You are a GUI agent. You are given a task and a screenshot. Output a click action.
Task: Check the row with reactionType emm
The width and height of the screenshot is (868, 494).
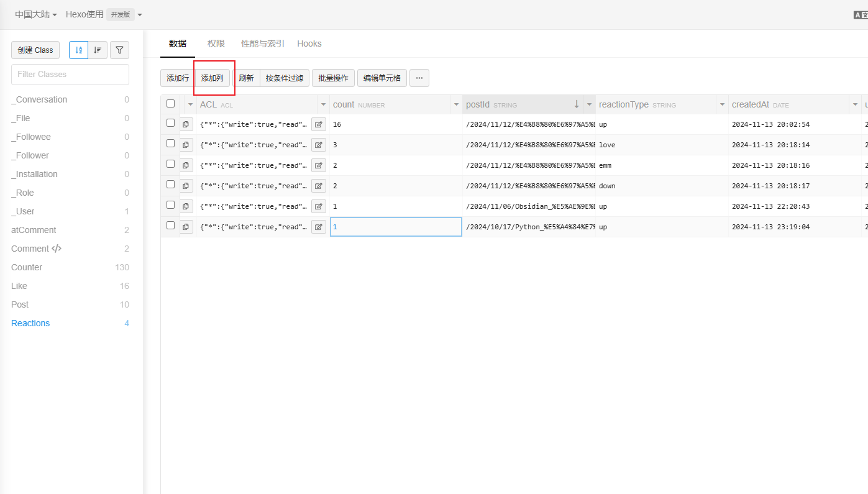[170, 164]
